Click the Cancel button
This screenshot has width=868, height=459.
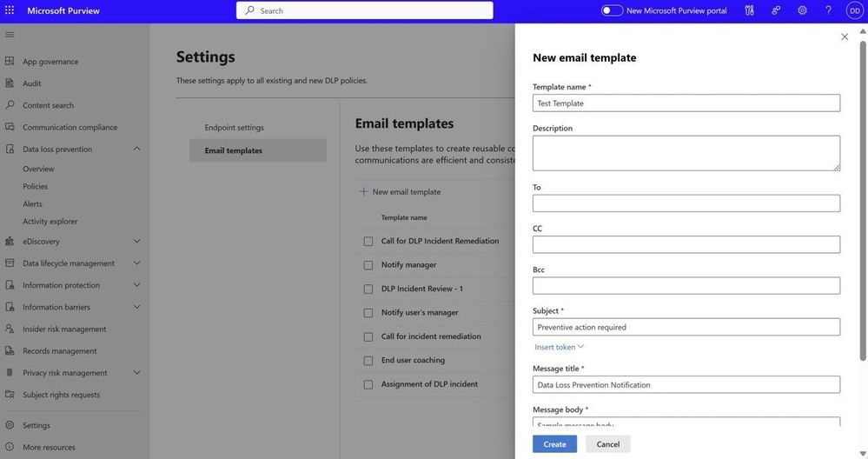608,444
